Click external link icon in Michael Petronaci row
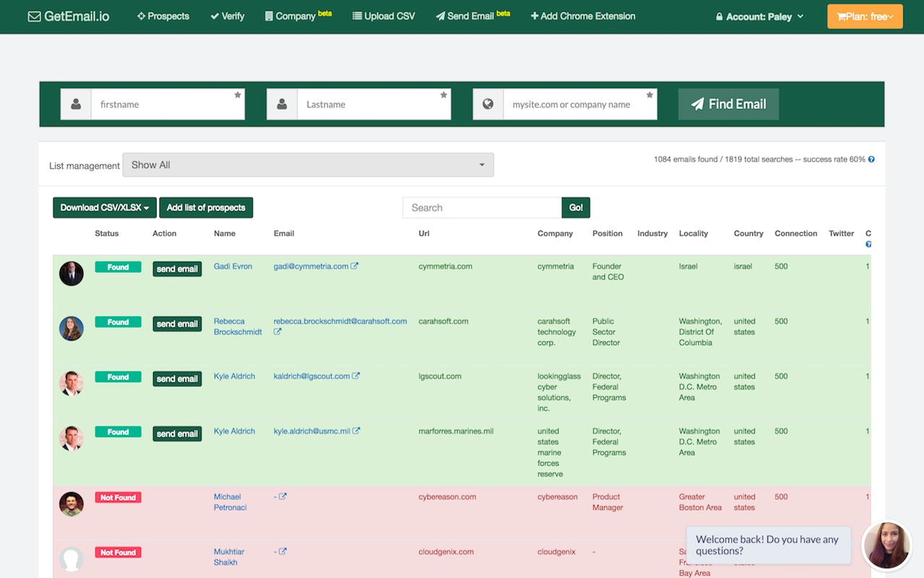Image resolution: width=924 pixels, height=578 pixels. click(283, 496)
